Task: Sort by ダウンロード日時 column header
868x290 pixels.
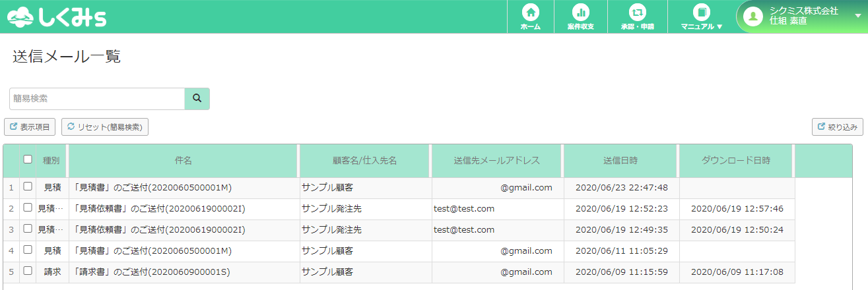Action: [x=737, y=161]
